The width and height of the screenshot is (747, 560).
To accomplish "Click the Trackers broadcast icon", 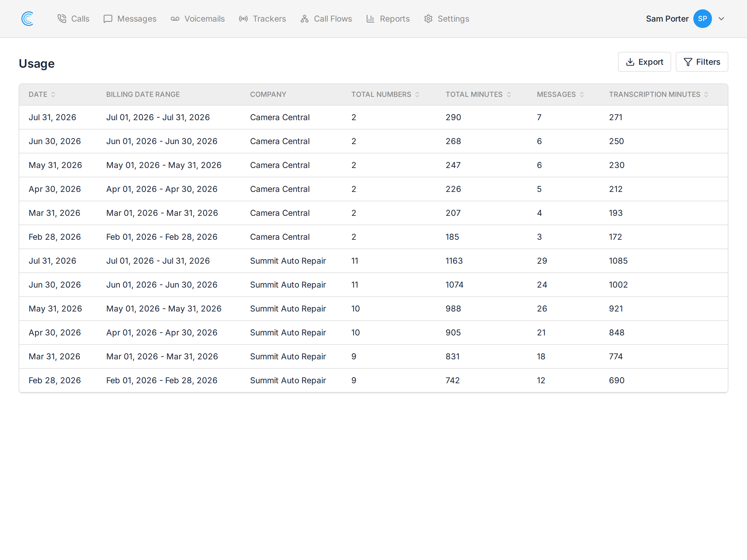I will [x=243, y=19].
